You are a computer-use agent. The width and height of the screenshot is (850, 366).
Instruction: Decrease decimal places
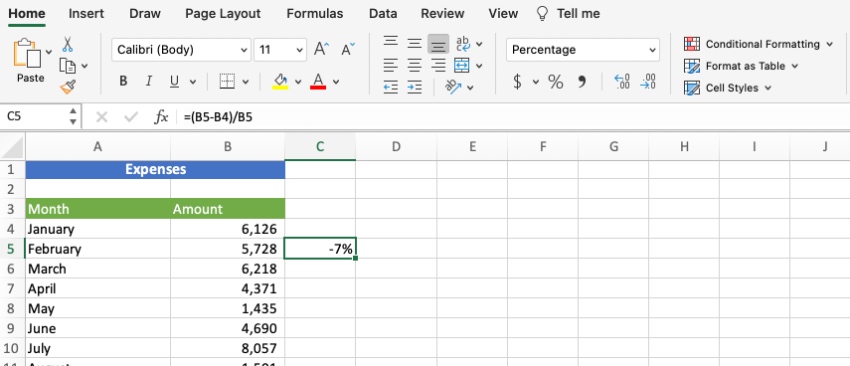pos(648,82)
